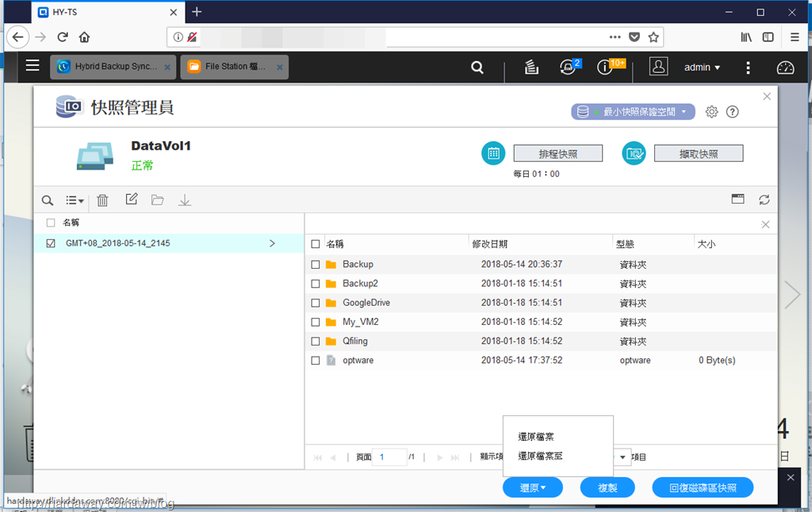Check the My_VM2 folder checkbox
This screenshot has height=512, width=812.
316,322
